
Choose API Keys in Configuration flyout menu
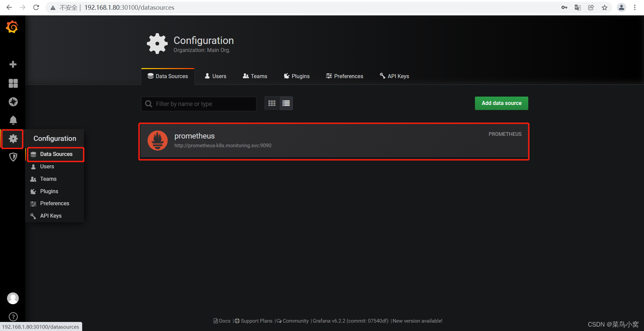coord(55,216)
